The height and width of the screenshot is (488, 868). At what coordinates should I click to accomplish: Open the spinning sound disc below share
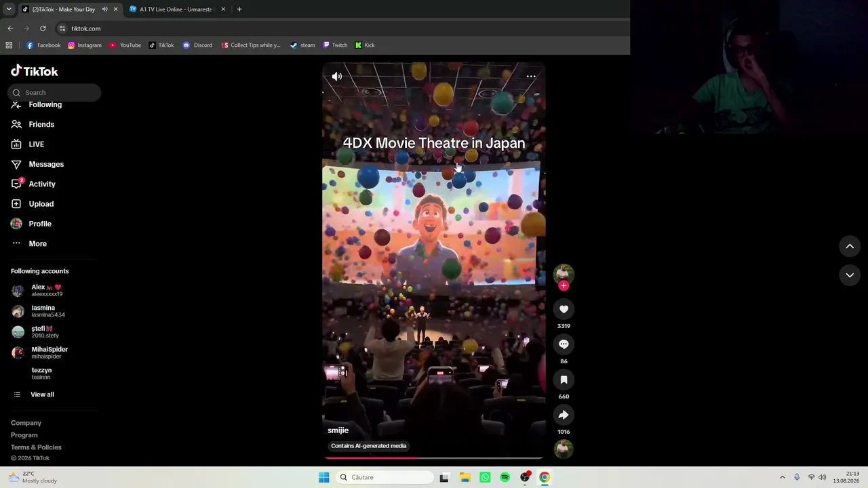coord(564,449)
